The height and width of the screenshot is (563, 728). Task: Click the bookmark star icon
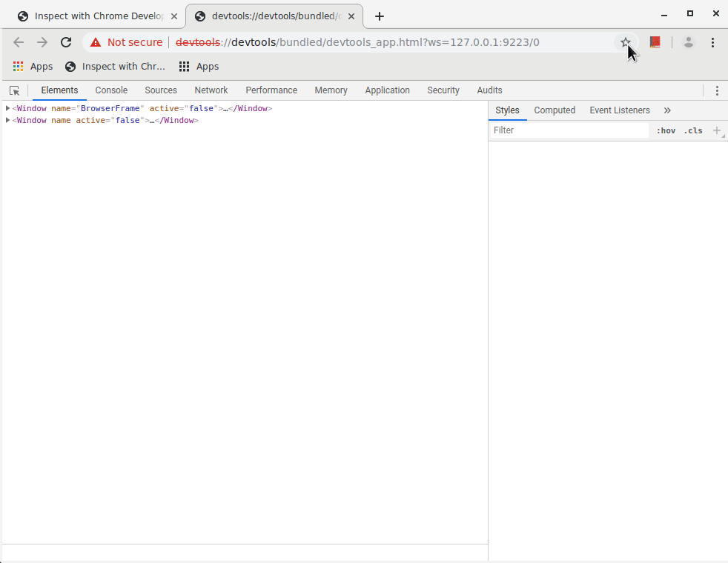pyautogui.click(x=625, y=42)
